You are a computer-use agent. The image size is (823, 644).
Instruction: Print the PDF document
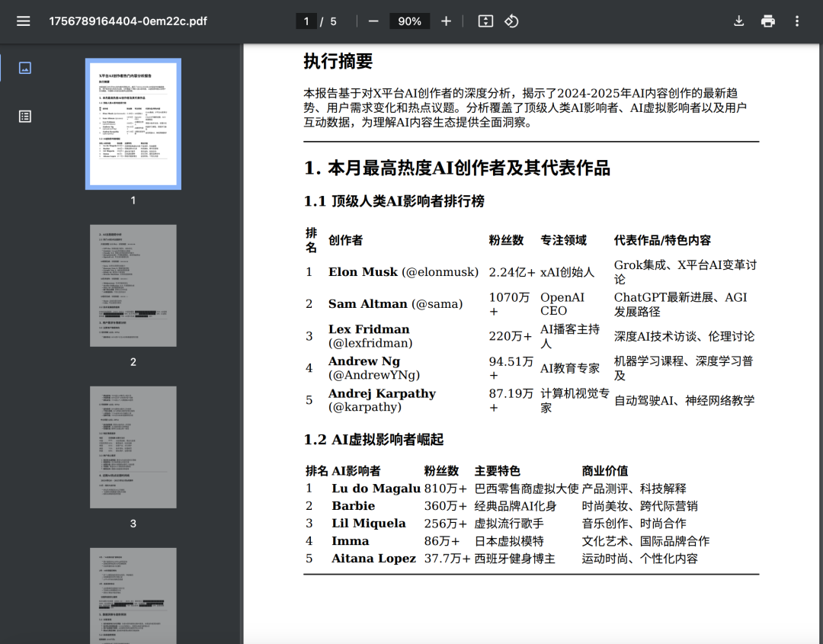pos(768,21)
